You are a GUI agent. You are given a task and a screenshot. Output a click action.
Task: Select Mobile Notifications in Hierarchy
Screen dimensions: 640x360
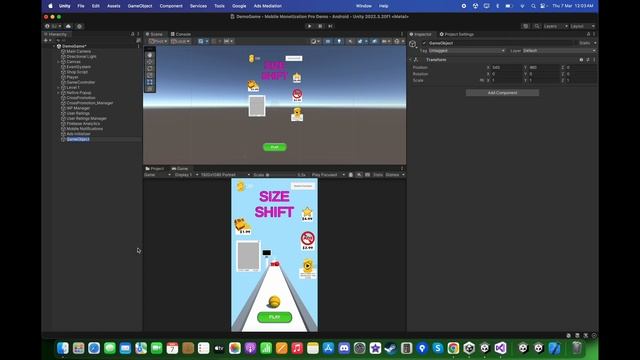click(x=84, y=129)
